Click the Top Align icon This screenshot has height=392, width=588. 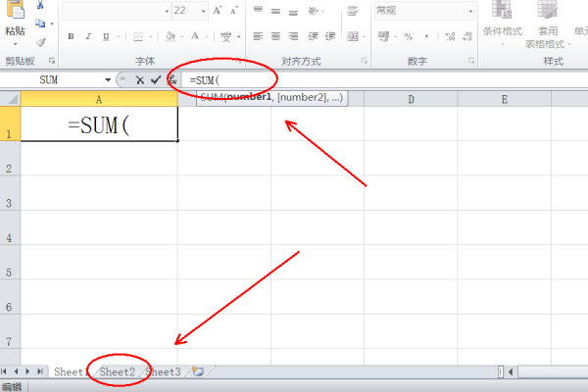258,10
